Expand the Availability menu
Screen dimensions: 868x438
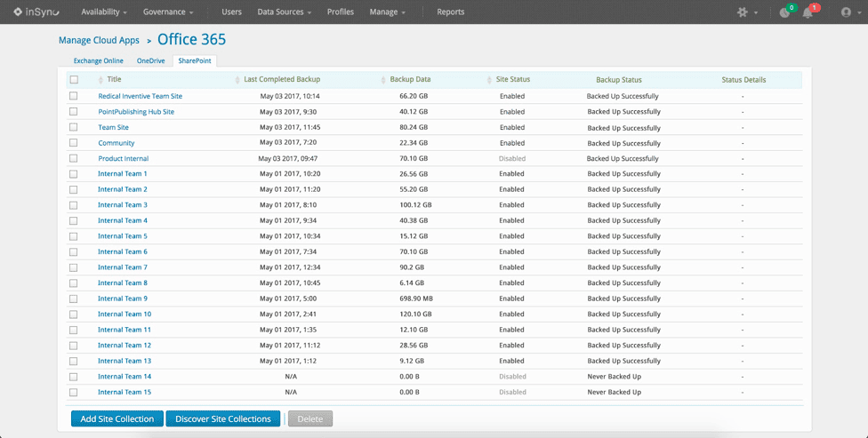click(104, 12)
